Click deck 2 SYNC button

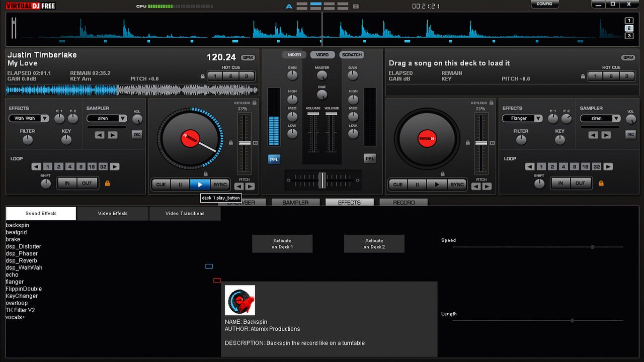pos(457,185)
